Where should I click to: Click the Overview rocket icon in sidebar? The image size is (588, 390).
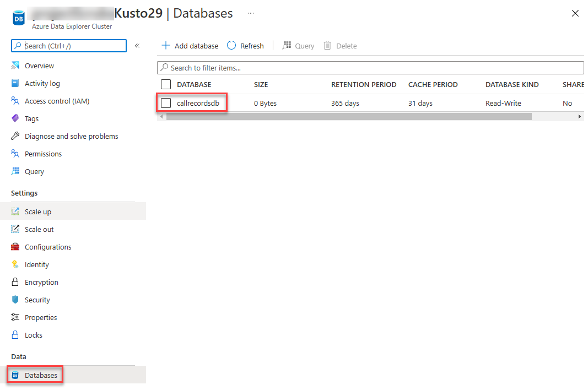click(15, 66)
